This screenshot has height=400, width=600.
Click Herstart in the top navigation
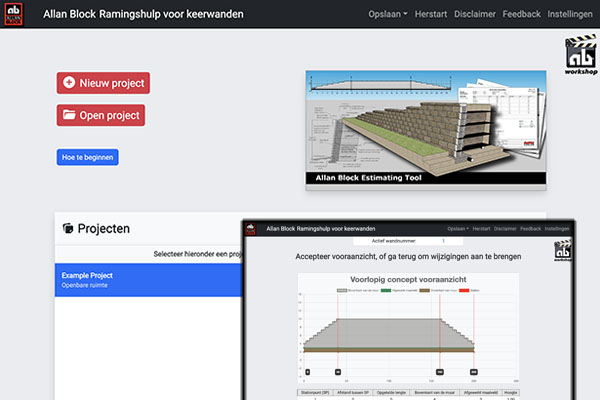pyautogui.click(x=431, y=14)
